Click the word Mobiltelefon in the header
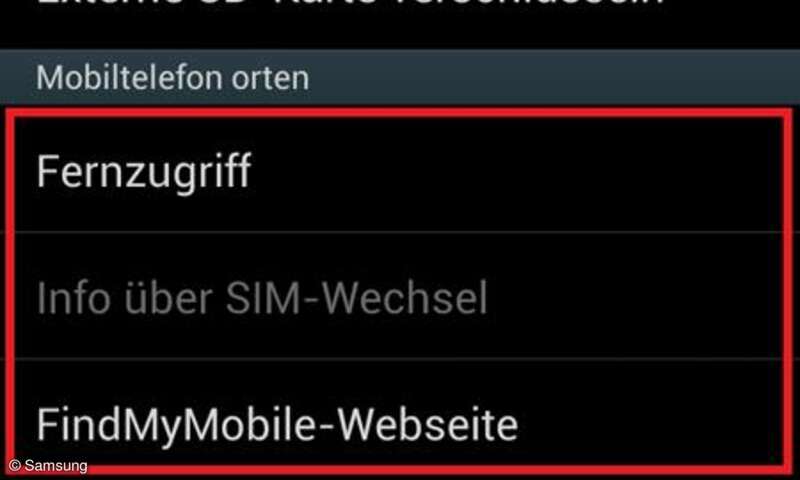The height and width of the screenshot is (480, 800). (x=130, y=78)
